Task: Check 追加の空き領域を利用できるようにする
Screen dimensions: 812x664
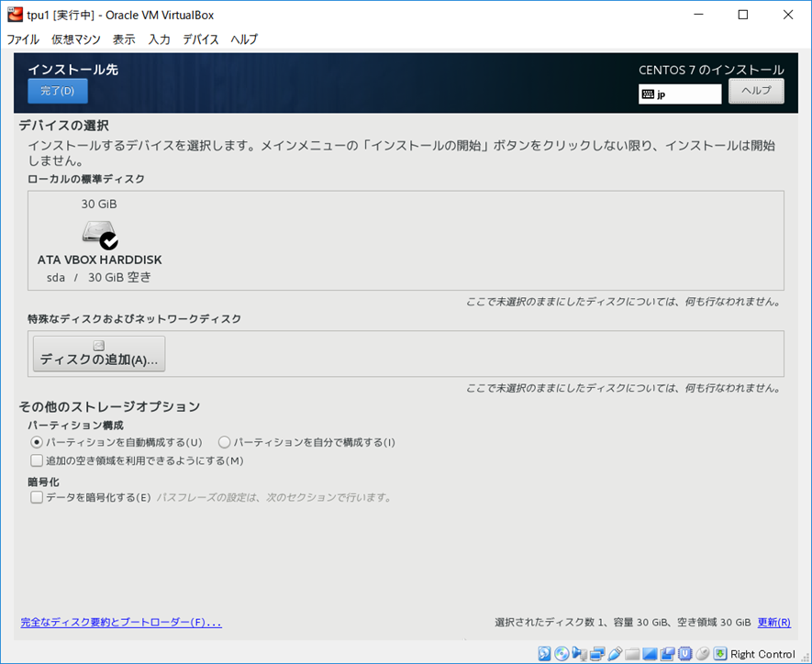Action: coord(36,460)
